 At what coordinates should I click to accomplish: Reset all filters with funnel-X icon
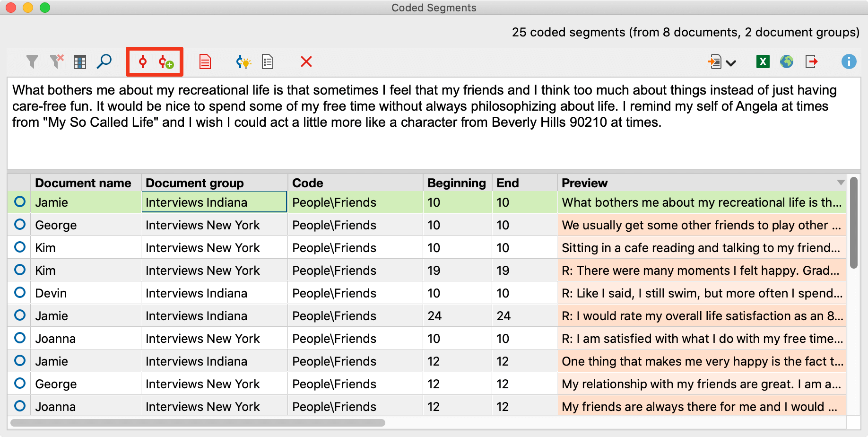pyautogui.click(x=57, y=61)
